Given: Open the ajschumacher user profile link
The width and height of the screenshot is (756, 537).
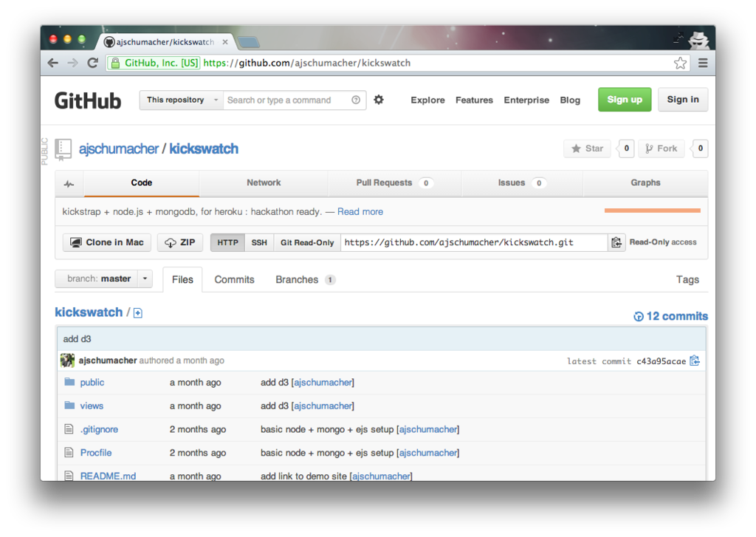Looking at the screenshot, I should click(x=119, y=148).
